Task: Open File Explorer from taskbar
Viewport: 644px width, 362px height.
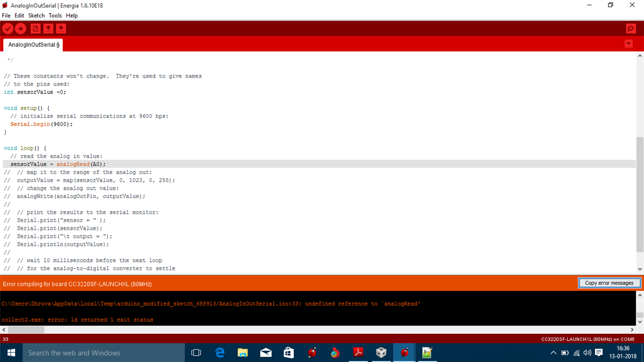Action: pos(242,353)
